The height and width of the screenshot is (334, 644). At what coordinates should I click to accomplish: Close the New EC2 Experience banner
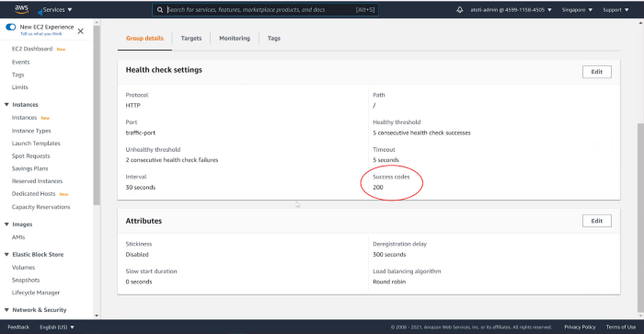[x=81, y=31]
